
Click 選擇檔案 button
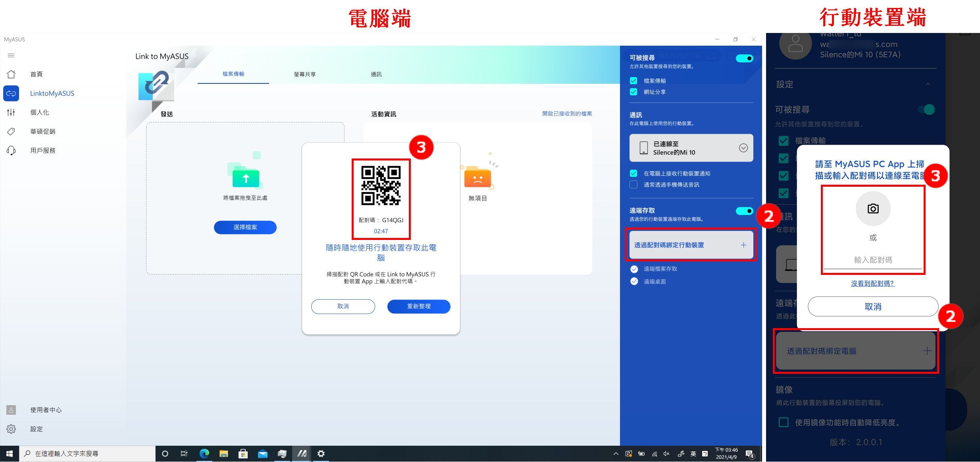245,227
